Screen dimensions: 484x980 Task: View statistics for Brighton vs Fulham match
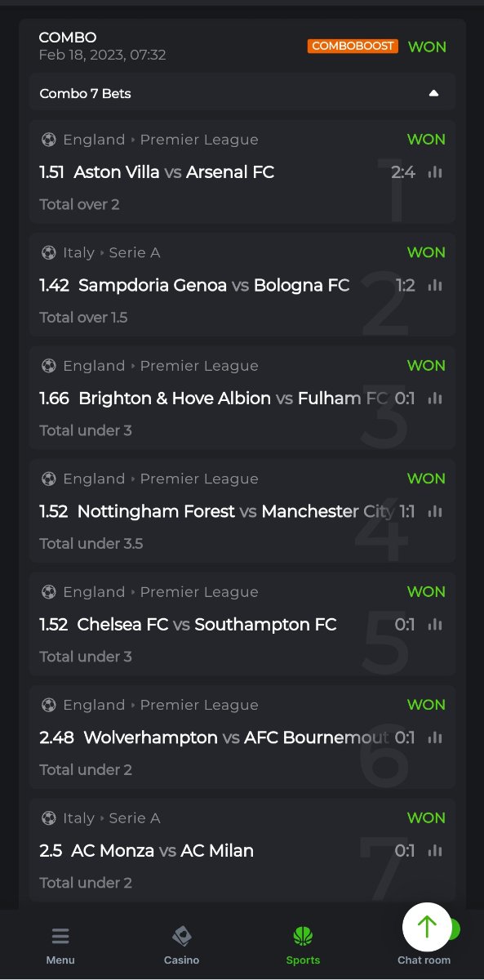click(x=435, y=399)
